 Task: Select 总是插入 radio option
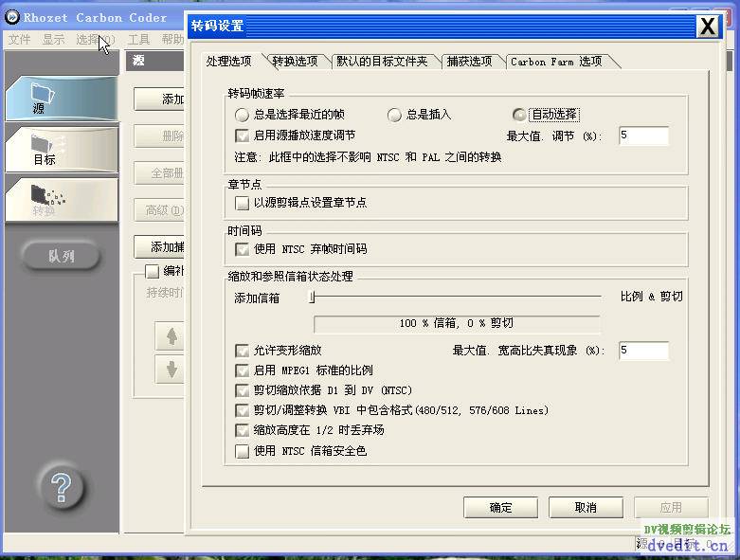394,115
